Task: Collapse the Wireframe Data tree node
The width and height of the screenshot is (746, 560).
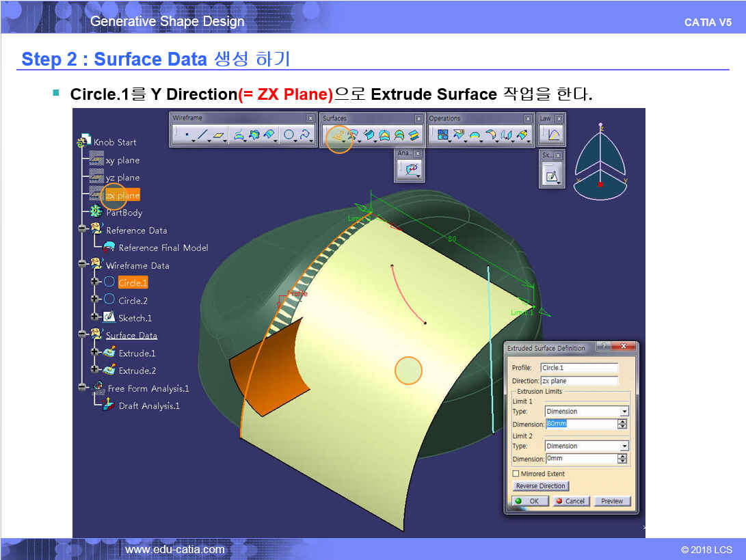Action: point(83,265)
